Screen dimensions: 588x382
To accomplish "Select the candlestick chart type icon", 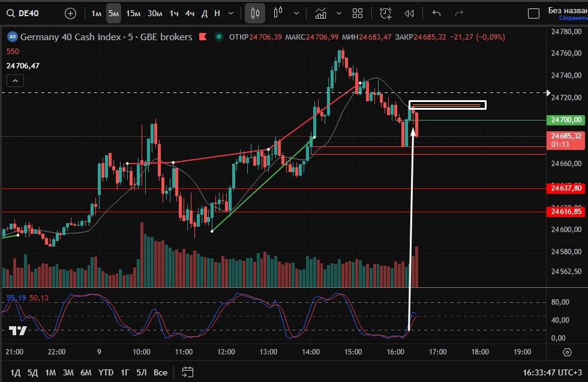I will 256,13.
